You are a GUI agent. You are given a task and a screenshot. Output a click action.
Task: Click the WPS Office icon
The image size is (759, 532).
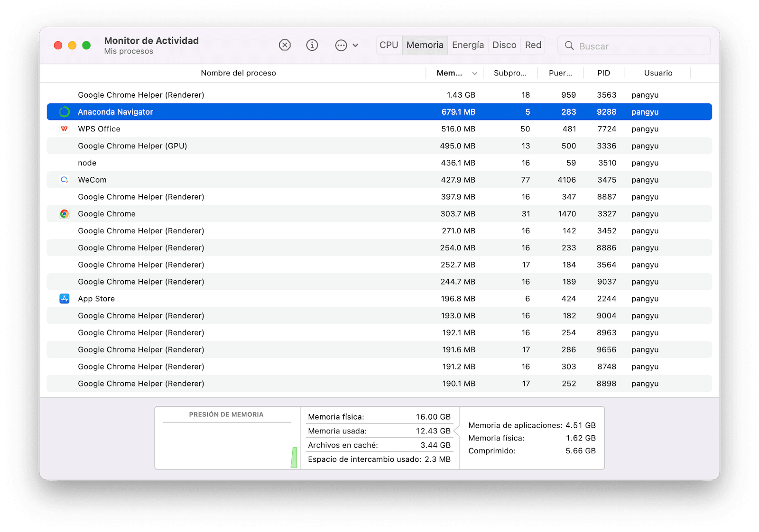pyautogui.click(x=65, y=129)
